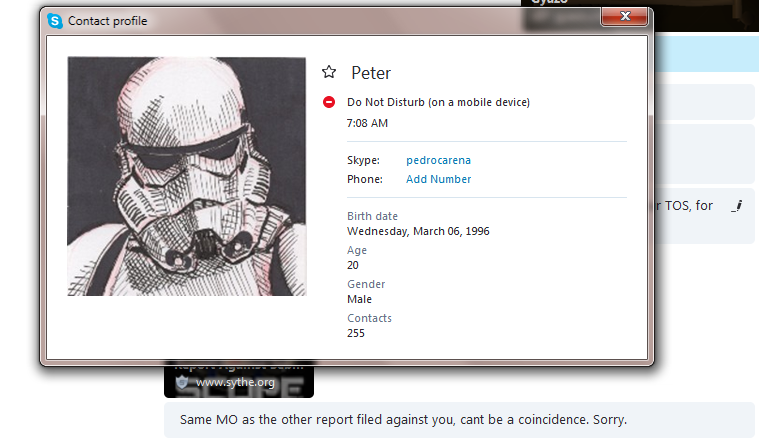The width and height of the screenshot is (759, 440).
Task: Click the Age label
Action: point(357,250)
